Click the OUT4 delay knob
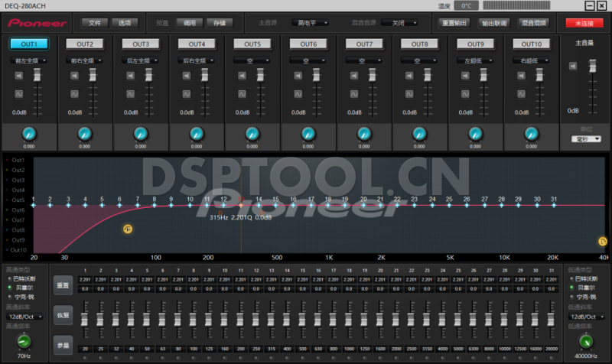The image size is (612, 364). [197, 134]
